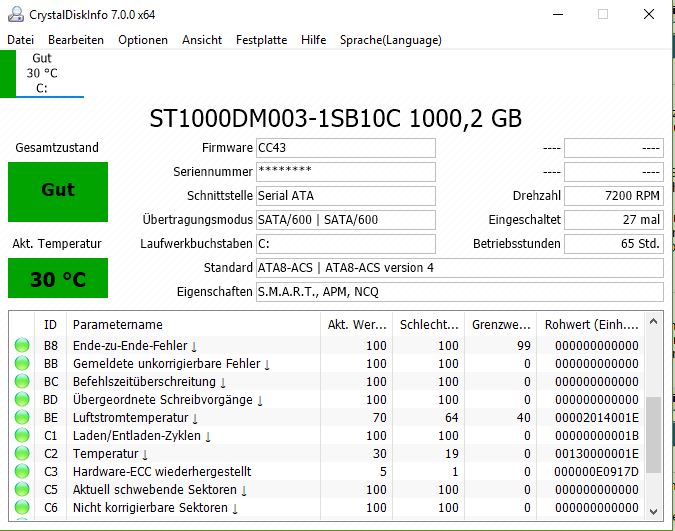Click the green status circle for BB row
675x531 pixels.
coord(22,363)
